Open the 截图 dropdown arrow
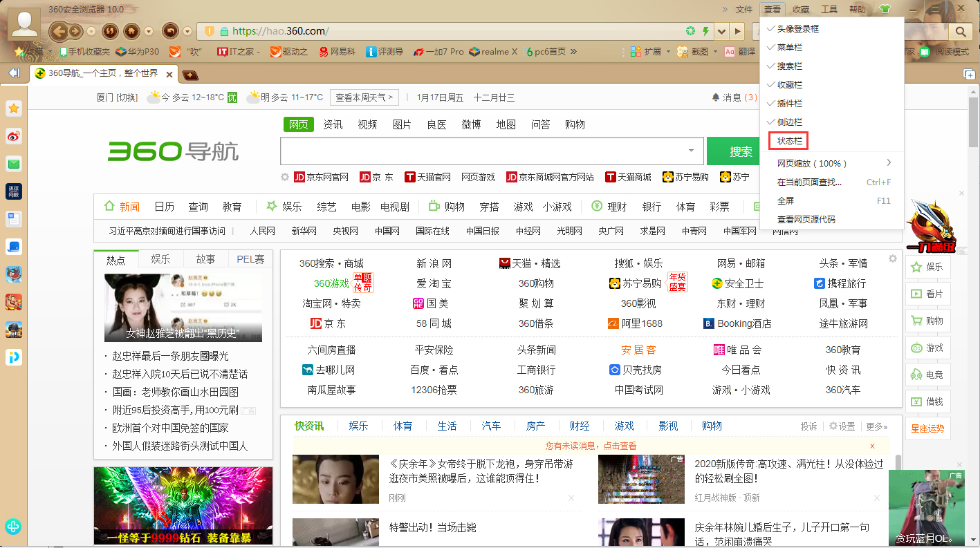 pos(715,52)
